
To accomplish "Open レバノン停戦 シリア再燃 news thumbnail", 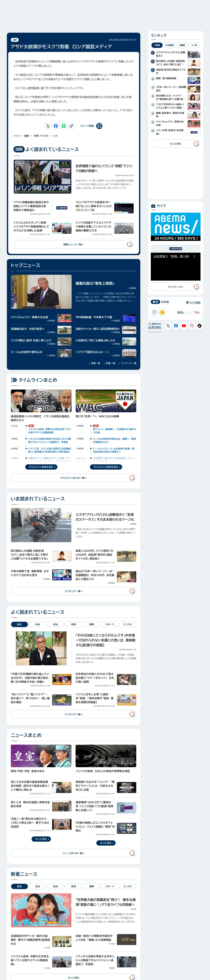I will coord(43,177).
